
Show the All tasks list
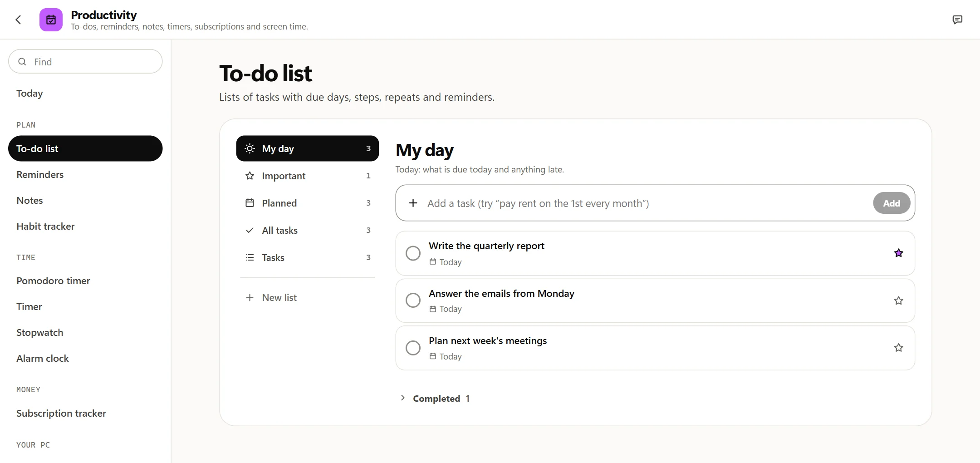(308, 230)
